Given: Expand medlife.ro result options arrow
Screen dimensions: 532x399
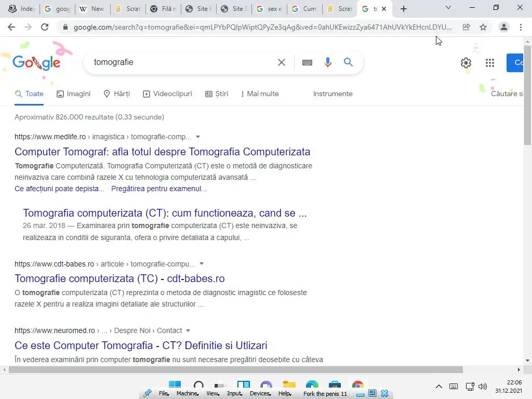Looking at the screenshot, I should [198, 137].
